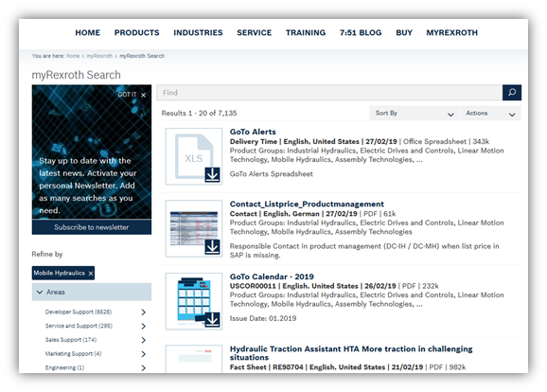
Task: Click Subscribe to newsletter button
Action: 92,227
